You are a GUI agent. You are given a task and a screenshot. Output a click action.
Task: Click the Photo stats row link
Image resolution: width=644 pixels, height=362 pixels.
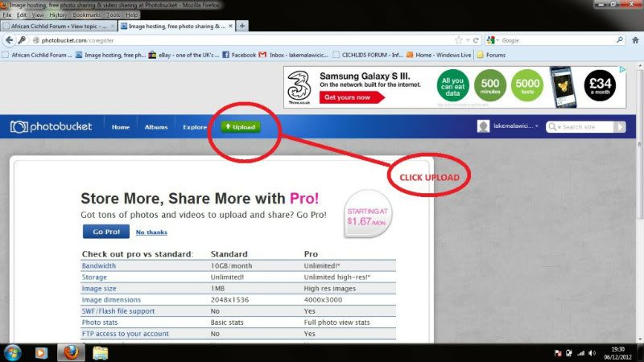pyautogui.click(x=100, y=323)
